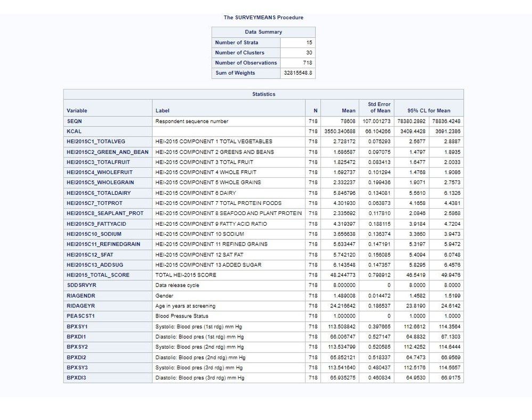Click the "Variable" column header

[x=77, y=110]
